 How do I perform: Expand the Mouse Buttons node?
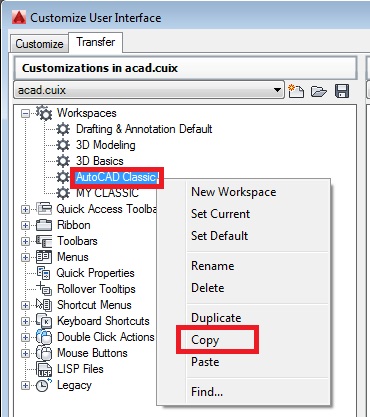point(25,353)
